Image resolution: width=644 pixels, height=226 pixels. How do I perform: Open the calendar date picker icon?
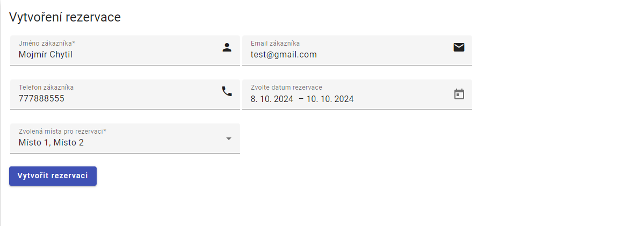[459, 94]
